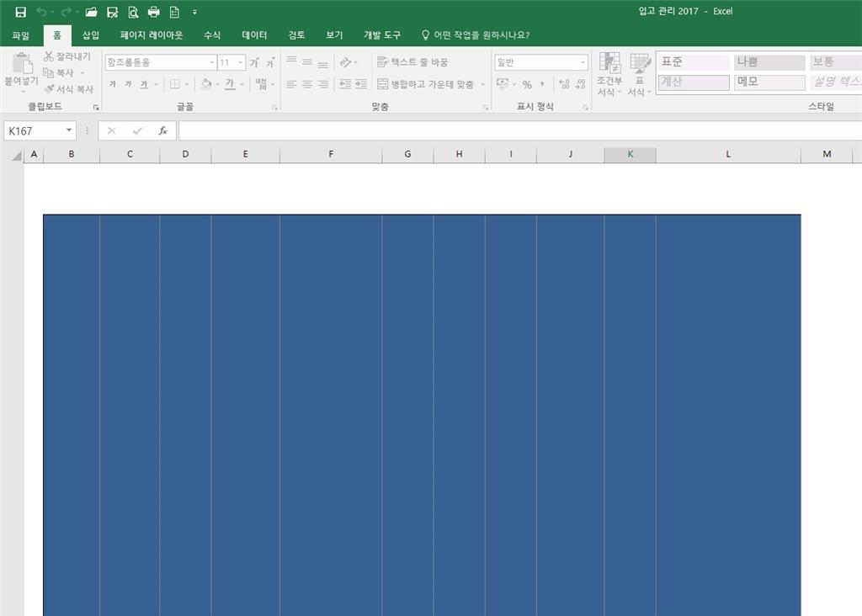This screenshot has height=616, width=862.
Task: Click the 텍스트 줄 바꿈 wrap text button
Action: (412, 62)
